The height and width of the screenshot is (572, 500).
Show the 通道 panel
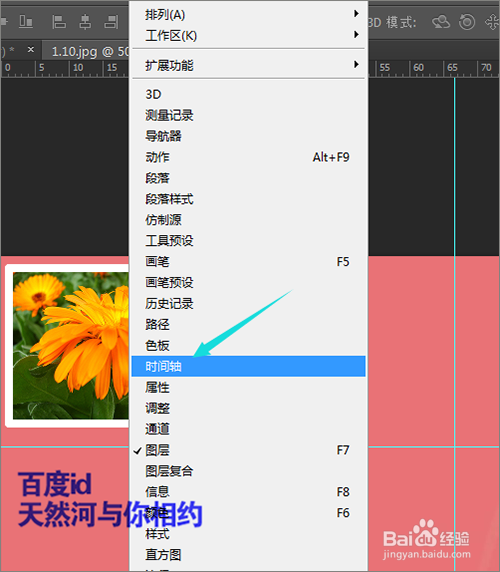point(248,429)
